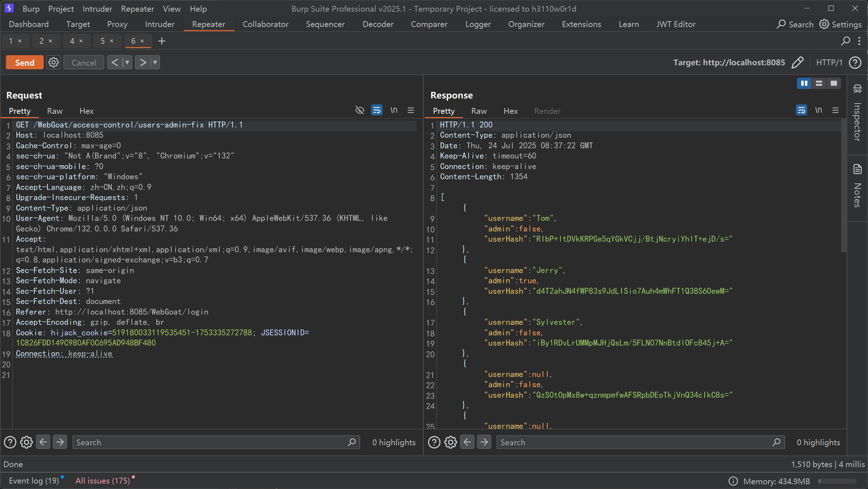Screen dimensions: 868x489
Task: Switch Response view to Hex
Action: (x=511, y=111)
